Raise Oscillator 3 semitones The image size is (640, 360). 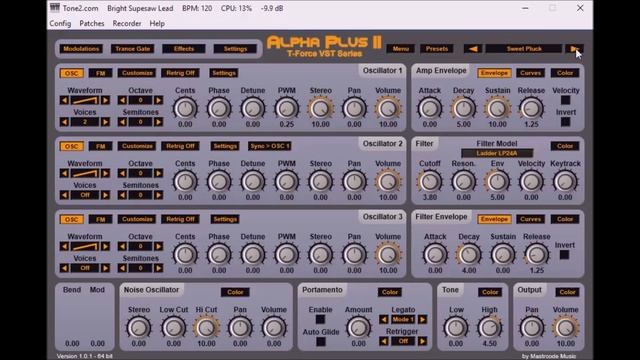pyautogui.click(x=158, y=268)
